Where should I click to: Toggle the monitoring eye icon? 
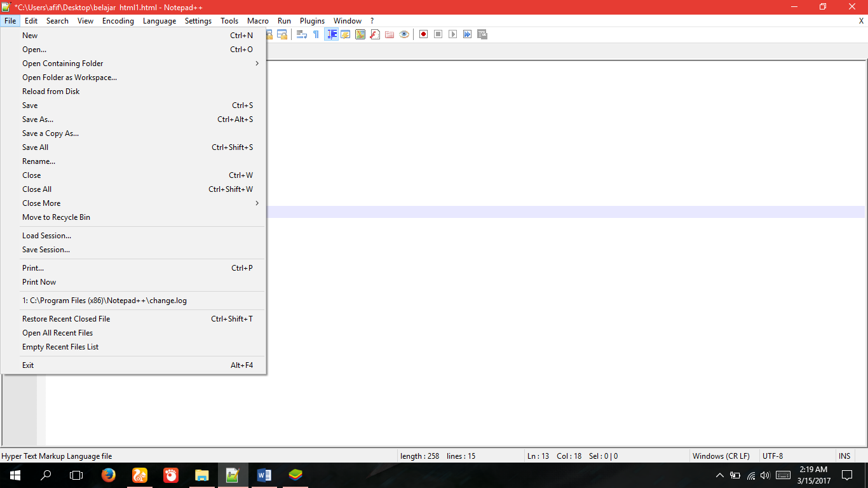click(404, 34)
